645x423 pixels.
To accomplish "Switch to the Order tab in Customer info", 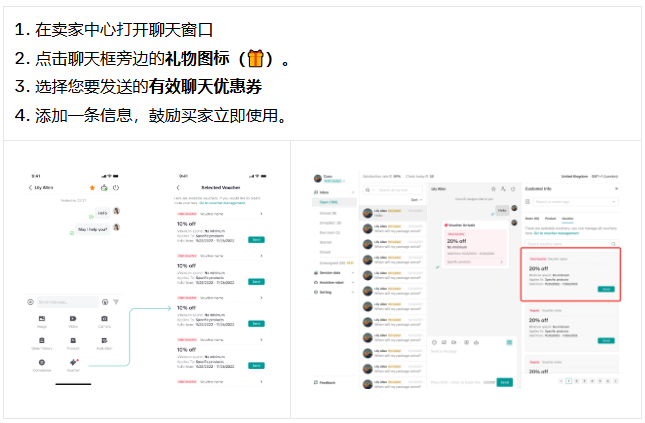I will pos(532,218).
